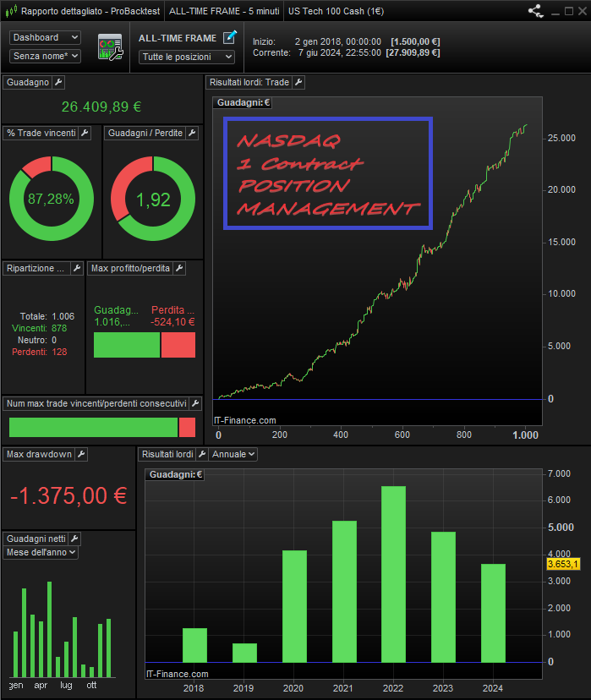Click the 2020 annual results bar
The image size is (591, 700).
click(x=294, y=606)
